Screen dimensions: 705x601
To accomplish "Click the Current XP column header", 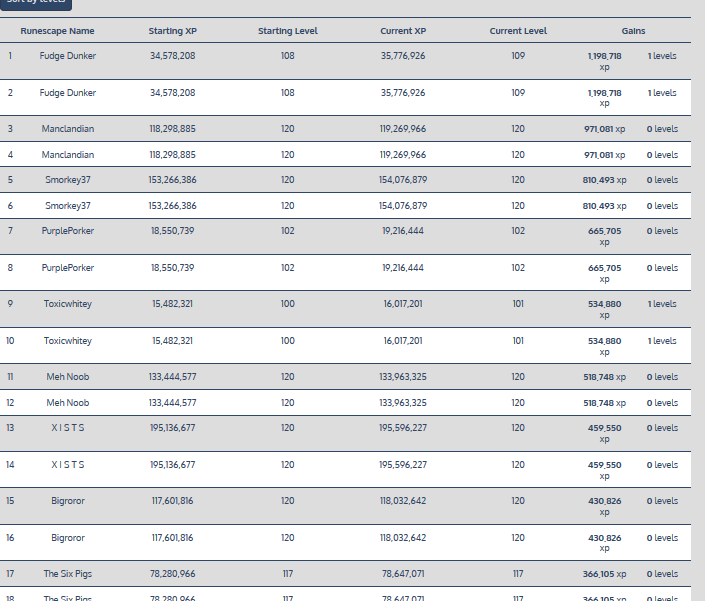I will click(x=403, y=31).
